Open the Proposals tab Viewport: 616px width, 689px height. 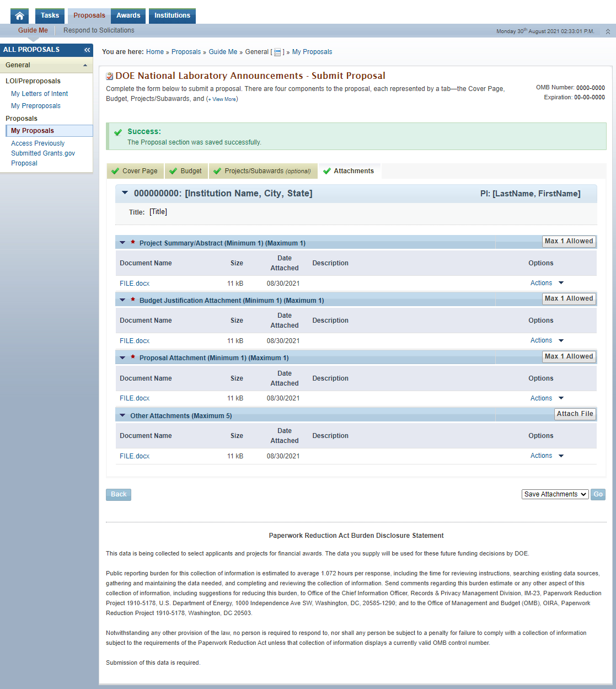pyautogui.click(x=89, y=16)
